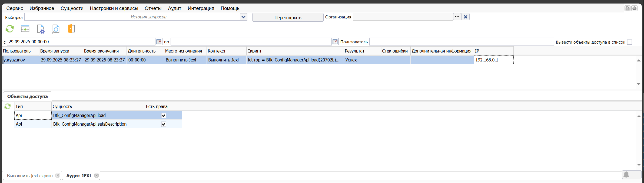This screenshot has width=644, height=183.
Task: Open calendar picker for start date
Action: (x=159, y=42)
